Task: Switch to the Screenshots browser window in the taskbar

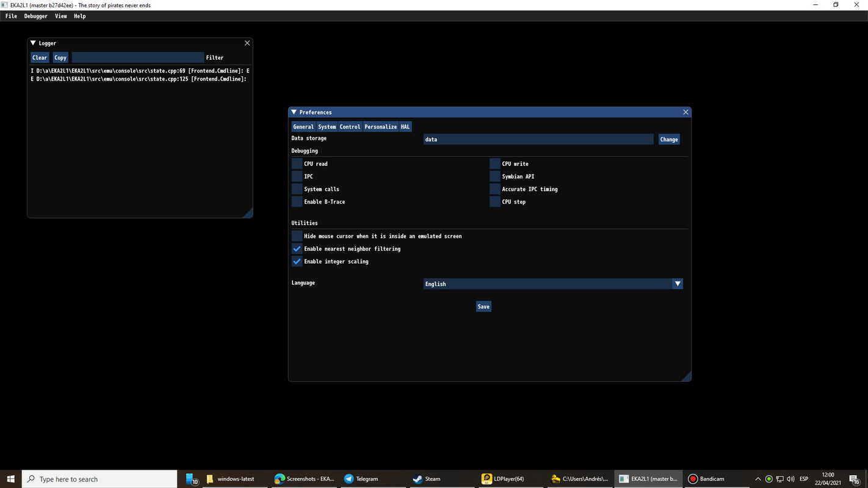Action: click(x=304, y=479)
